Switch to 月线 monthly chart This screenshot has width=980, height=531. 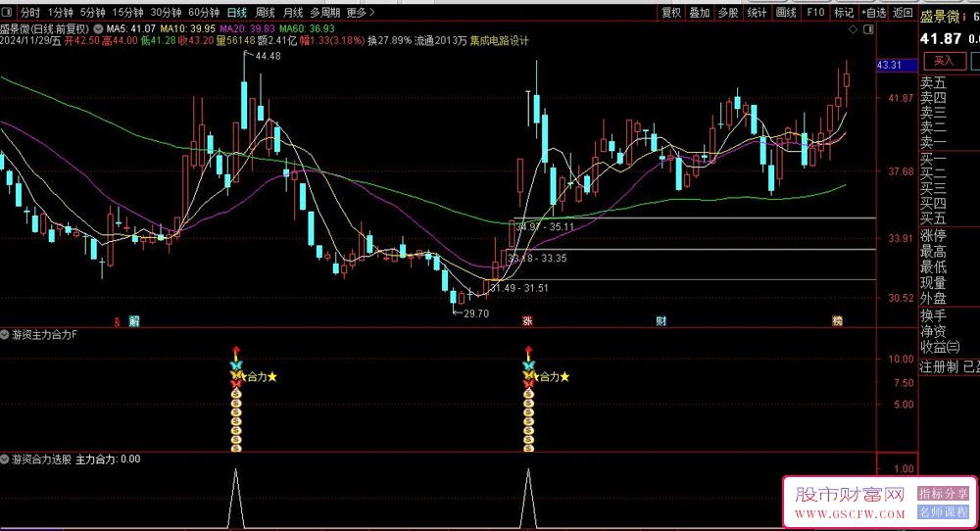[x=293, y=13]
